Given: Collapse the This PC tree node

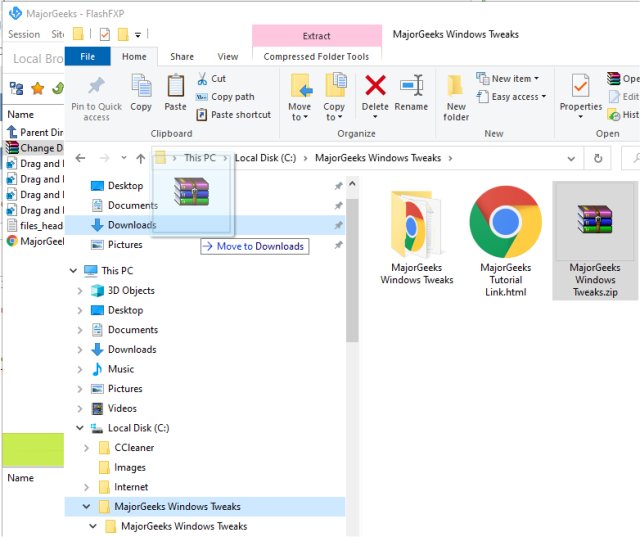Looking at the screenshot, I should tap(73, 271).
